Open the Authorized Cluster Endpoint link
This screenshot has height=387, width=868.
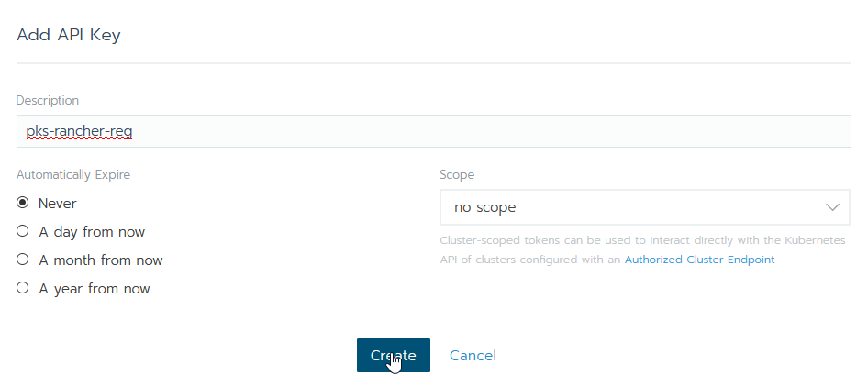699,260
